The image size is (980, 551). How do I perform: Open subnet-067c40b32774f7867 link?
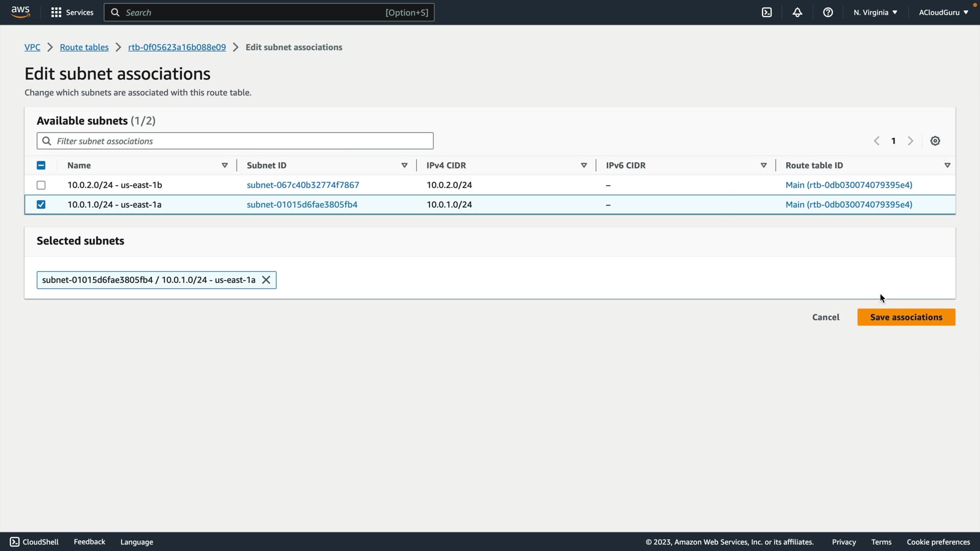click(x=303, y=185)
